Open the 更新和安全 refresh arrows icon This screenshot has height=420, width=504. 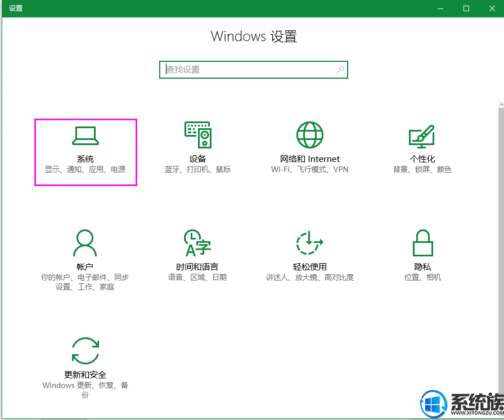85,351
